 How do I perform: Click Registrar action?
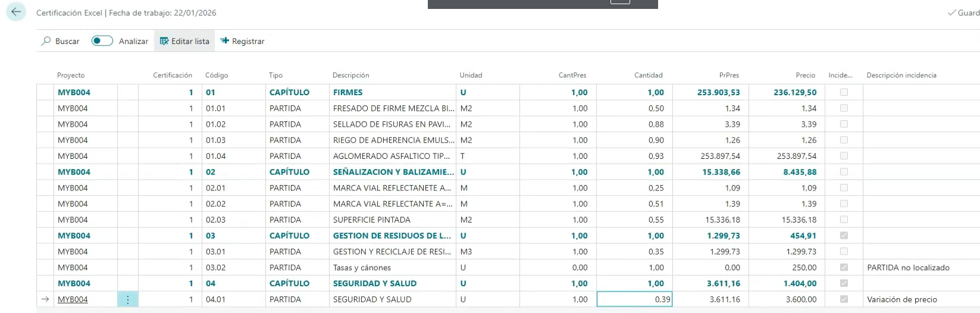coord(242,41)
